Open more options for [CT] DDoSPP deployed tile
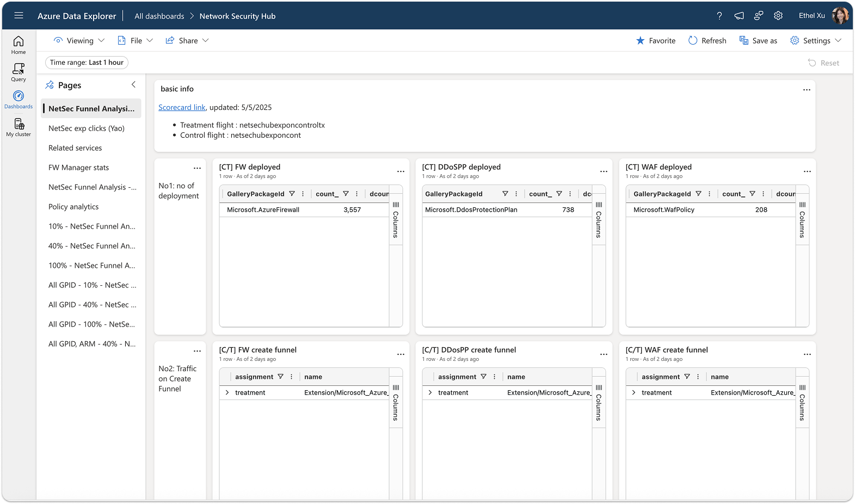Viewport: 855px width, 504px height. pos(604,171)
